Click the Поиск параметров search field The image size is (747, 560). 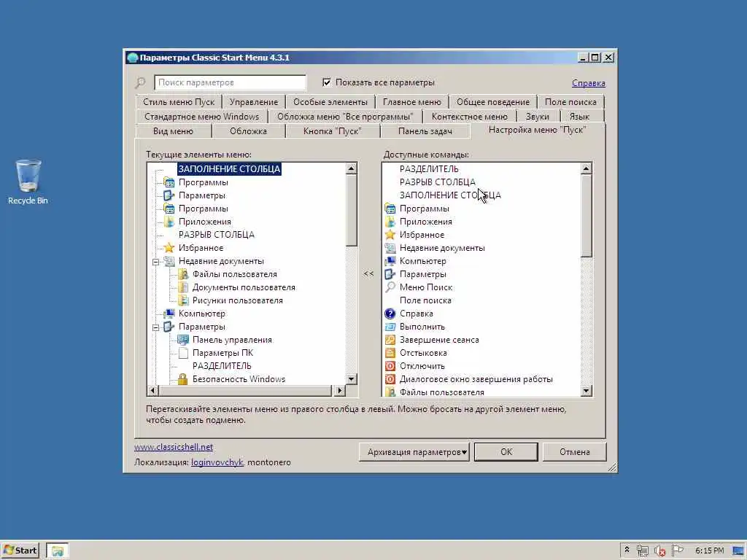(x=230, y=82)
